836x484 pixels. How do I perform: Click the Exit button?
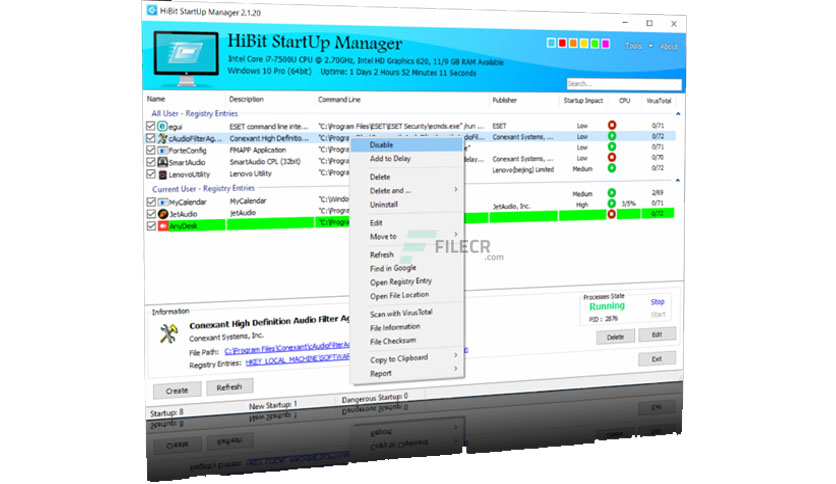[x=657, y=359]
